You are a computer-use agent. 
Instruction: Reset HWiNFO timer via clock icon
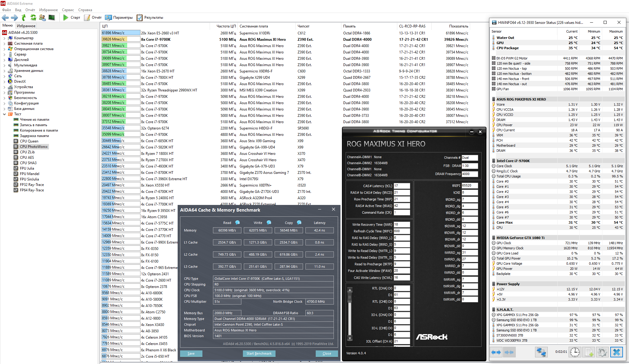point(575,352)
